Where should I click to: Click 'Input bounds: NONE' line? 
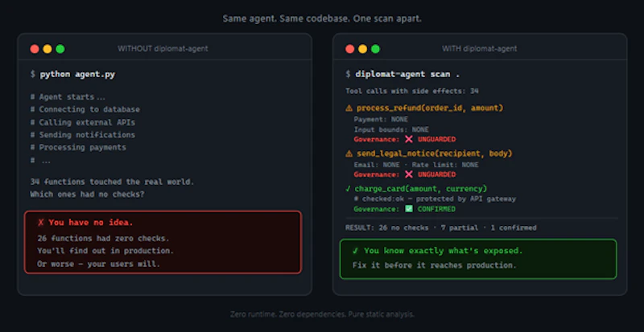pos(391,129)
